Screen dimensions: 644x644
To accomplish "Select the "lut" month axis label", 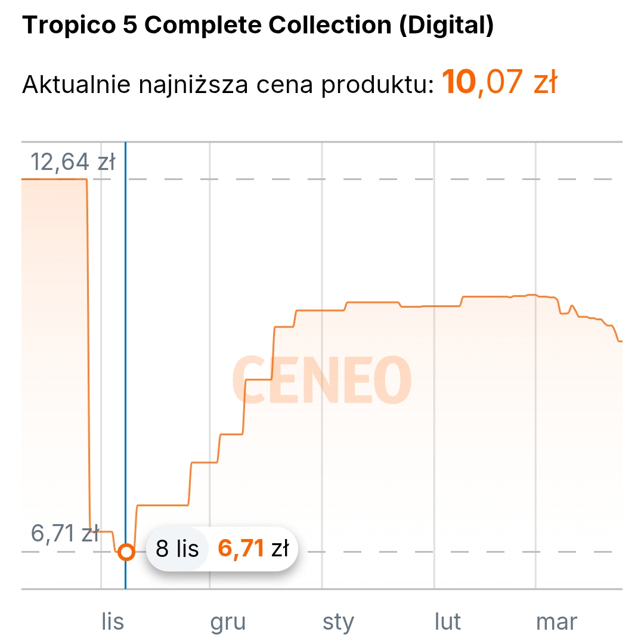I will coord(447,622).
